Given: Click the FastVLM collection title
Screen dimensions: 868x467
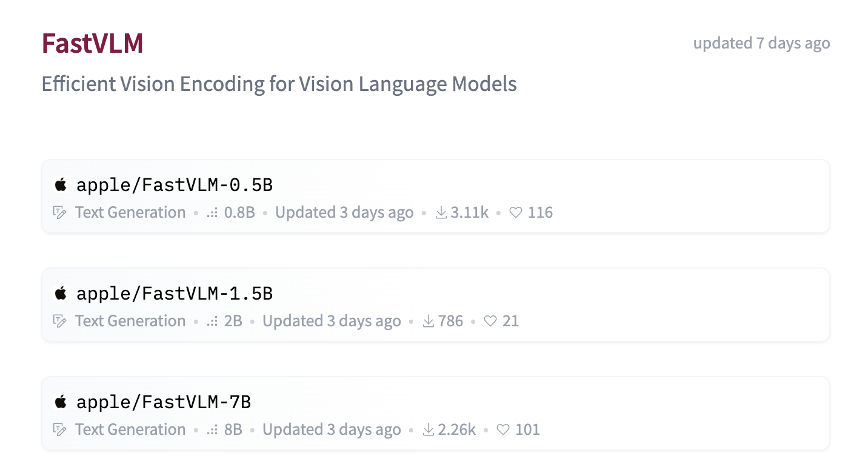Looking at the screenshot, I should (x=92, y=44).
